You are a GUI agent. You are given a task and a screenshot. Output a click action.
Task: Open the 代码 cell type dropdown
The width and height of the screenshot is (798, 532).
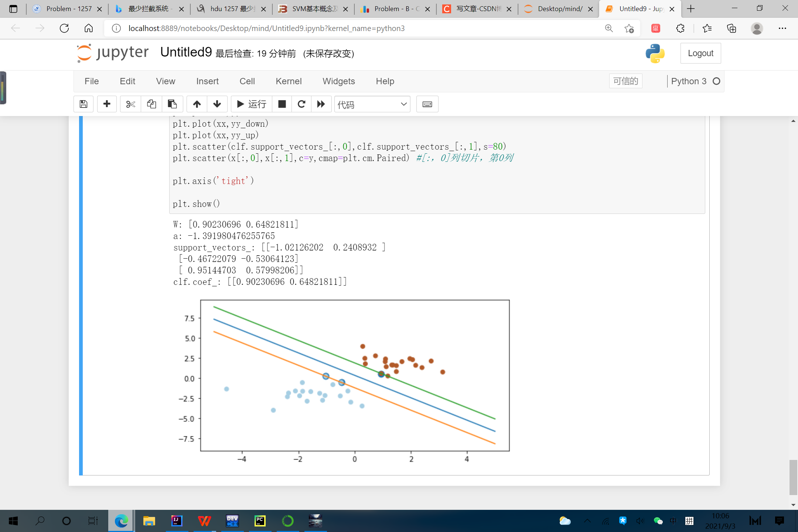tap(372, 105)
